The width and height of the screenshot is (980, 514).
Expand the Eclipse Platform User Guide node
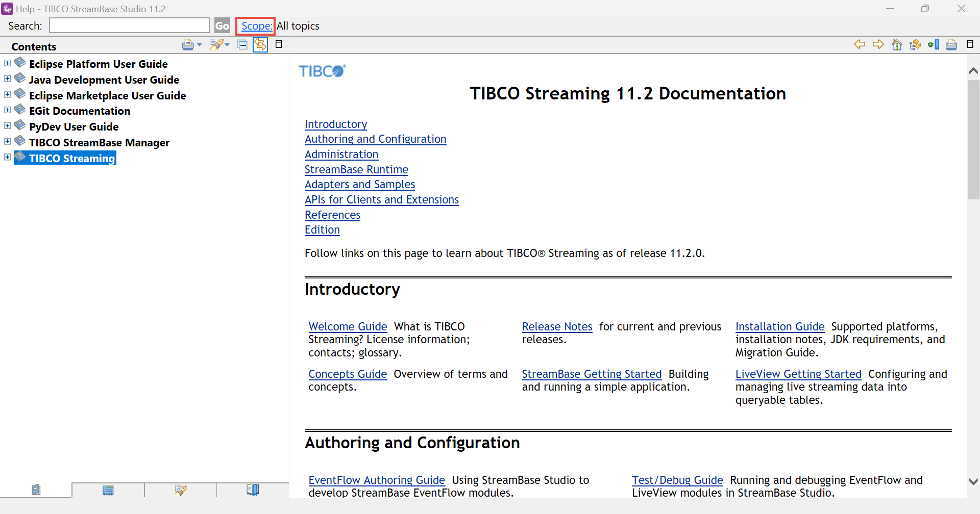coord(7,63)
